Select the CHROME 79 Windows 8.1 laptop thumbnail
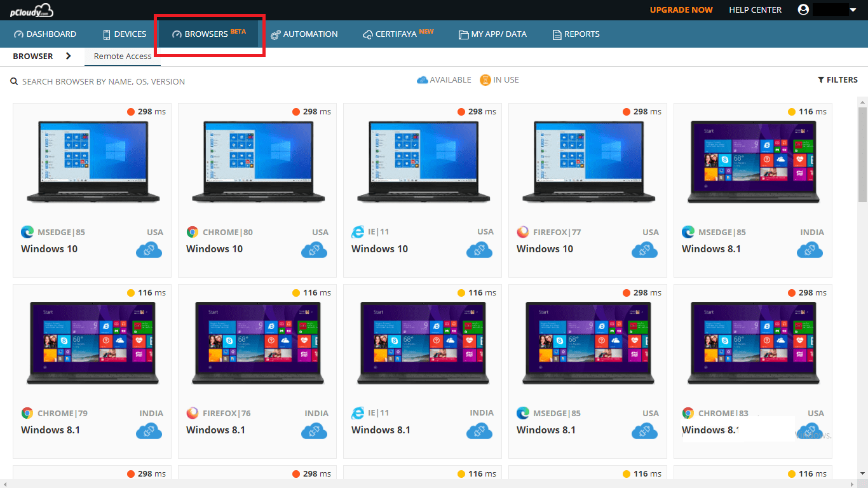 (x=92, y=343)
